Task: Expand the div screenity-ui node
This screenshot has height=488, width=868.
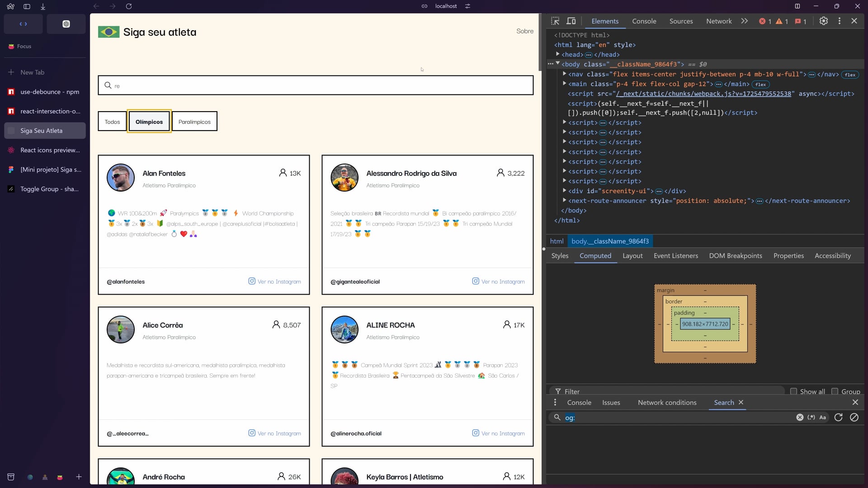Action: [565, 191]
